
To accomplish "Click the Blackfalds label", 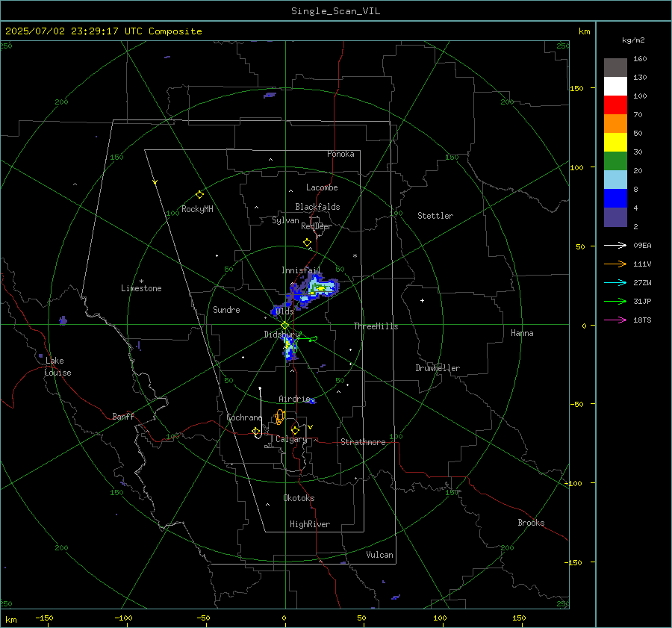I will [x=317, y=207].
